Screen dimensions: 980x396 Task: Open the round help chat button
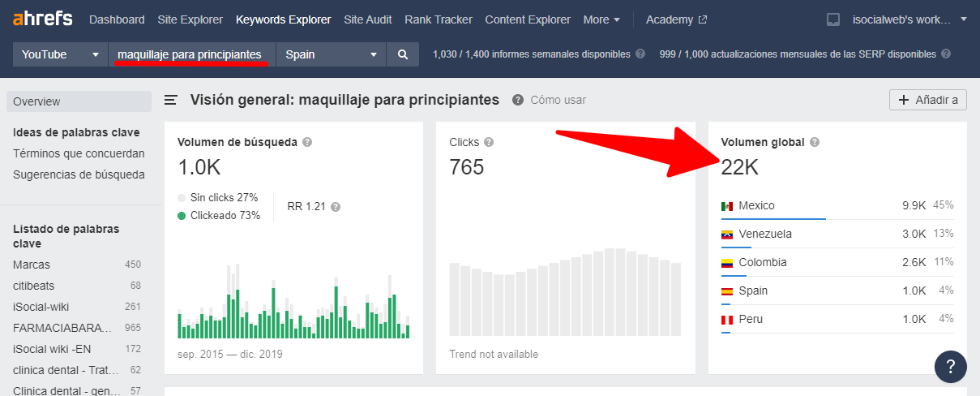[950, 366]
